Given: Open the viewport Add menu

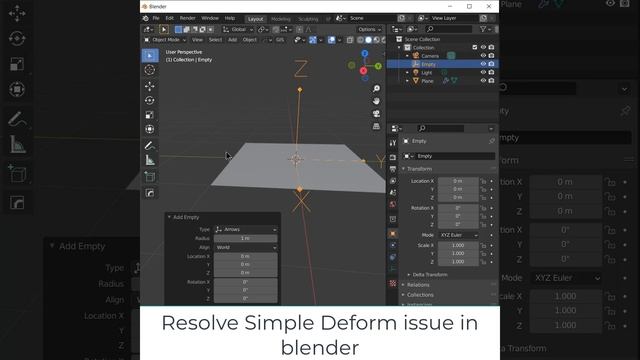Looking at the screenshot, I should click(232, 40).
